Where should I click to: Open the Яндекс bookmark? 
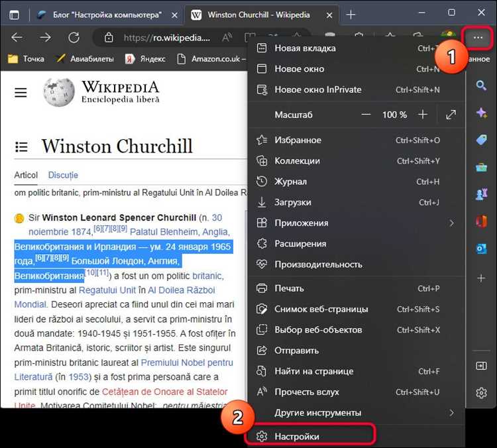click(x=145, y=59)
